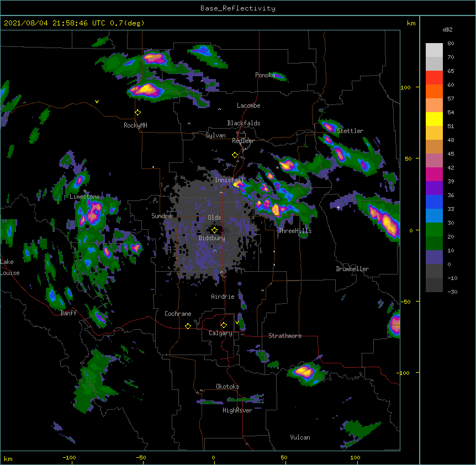Click the Sundre city label
The height and width of the screenshot is (465, 476).
click(161, 216)
